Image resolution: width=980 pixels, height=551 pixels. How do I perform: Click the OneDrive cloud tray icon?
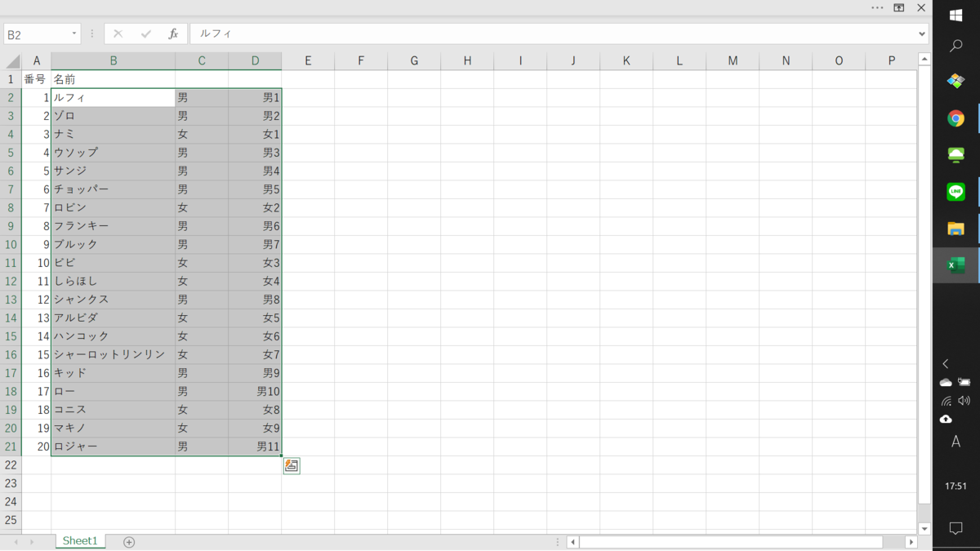click(x=946, y=382)
